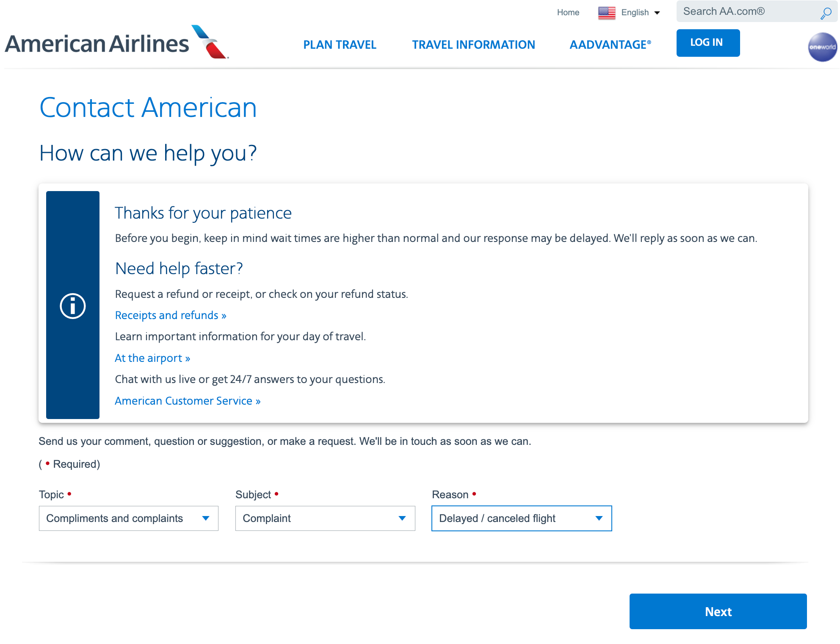840x644 pixels.
Task: Follow the At the airport link
Action: click(152, 358)
